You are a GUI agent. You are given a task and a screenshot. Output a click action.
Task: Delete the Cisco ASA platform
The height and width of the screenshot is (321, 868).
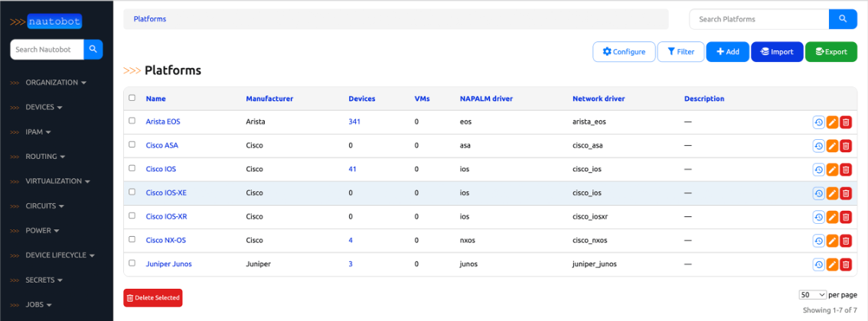845,146
